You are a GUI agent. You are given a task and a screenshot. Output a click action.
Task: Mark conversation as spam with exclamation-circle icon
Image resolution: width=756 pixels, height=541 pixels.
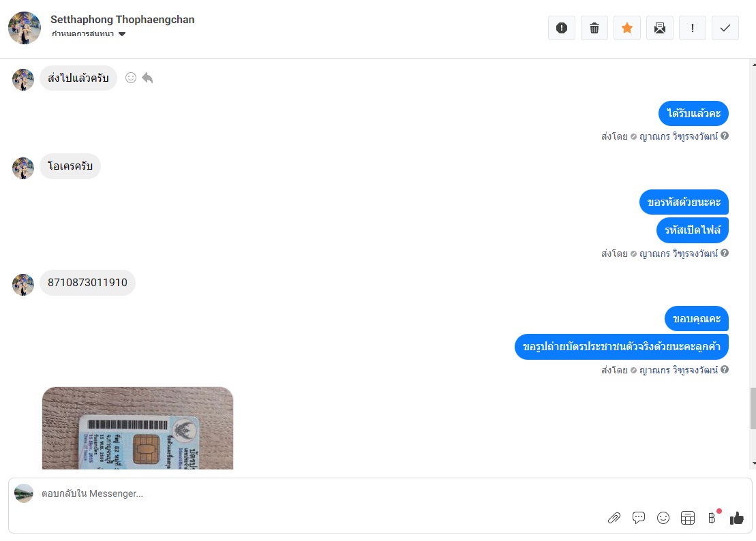click(561, 28)
